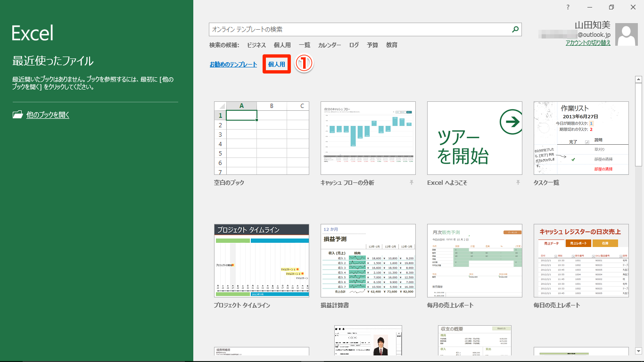Screen dimensions: 644x362
Task: Search suggested term 一覧
Action: (x=305, y=45)
